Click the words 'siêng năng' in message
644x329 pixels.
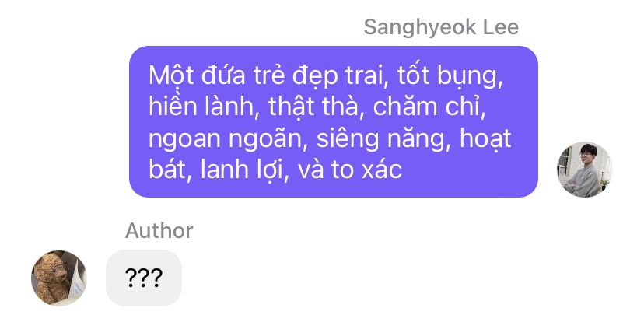click(x=381, y=139)
